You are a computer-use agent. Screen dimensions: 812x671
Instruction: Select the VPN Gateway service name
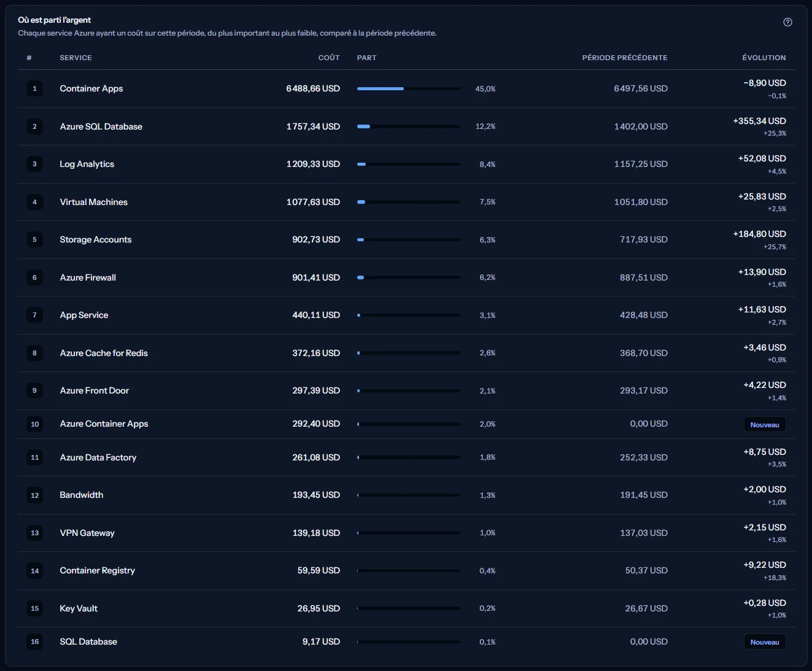tap(87, 533)
